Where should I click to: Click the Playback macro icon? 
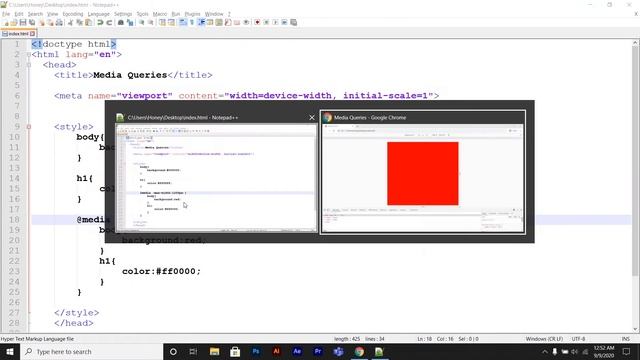tap(276, 22)
